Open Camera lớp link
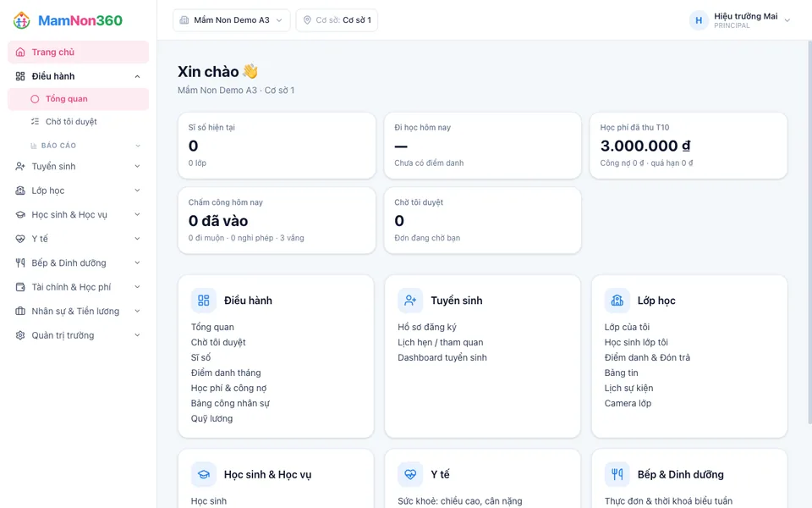The height and width of the screenshot is (508, 812). 628,403
